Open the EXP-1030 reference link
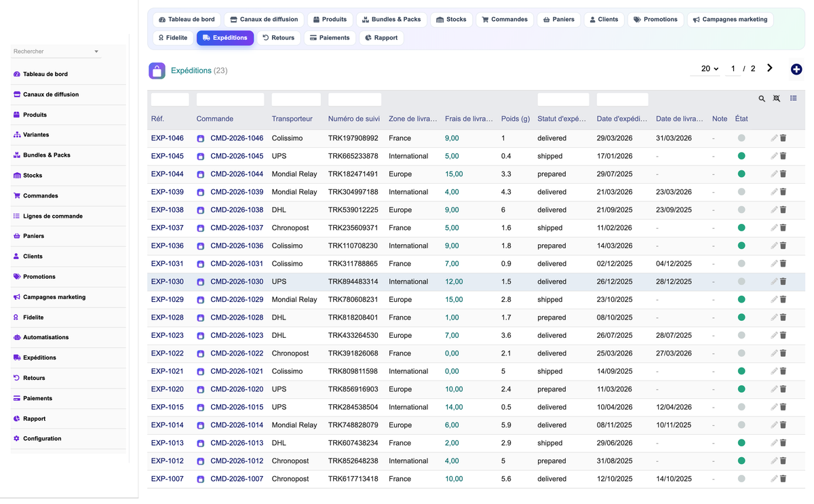Viewport: 814px width, 504px height. 168,282
